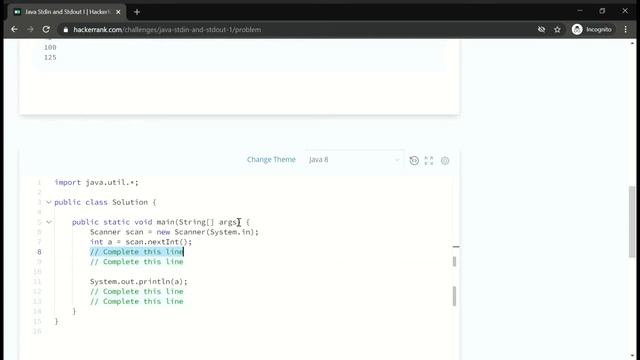
Task: Click the sample value 100 text
Action: coord(50,47)
